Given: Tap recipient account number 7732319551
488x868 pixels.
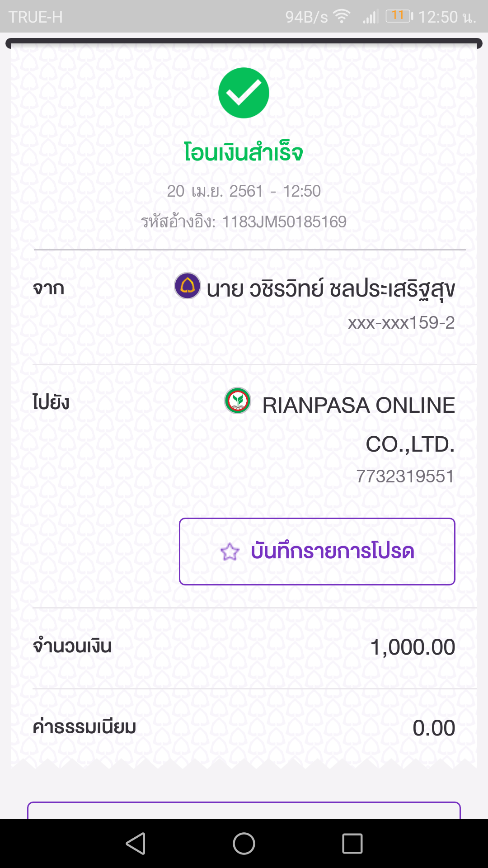Looking at the screenshot, I should pos(405,476).
